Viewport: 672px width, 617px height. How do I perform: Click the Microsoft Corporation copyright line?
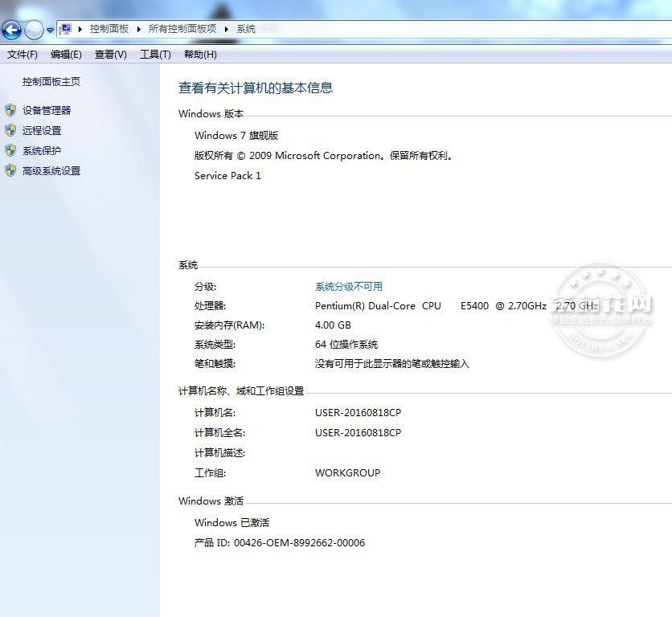324,156
